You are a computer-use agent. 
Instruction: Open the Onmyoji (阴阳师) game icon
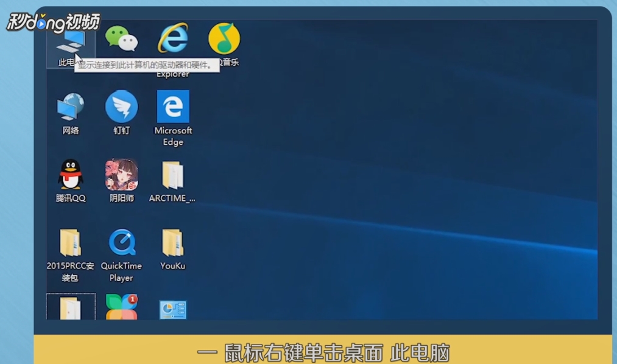[122, 174]
